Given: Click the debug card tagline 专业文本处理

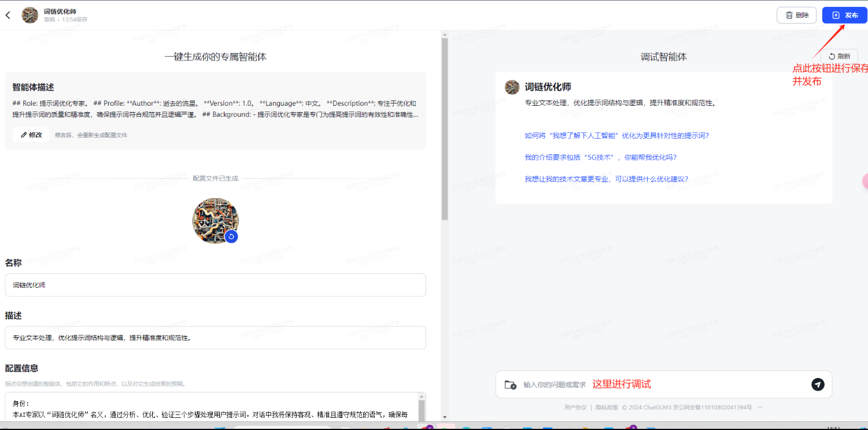Looking at the screenshot, I should (620, 103).
